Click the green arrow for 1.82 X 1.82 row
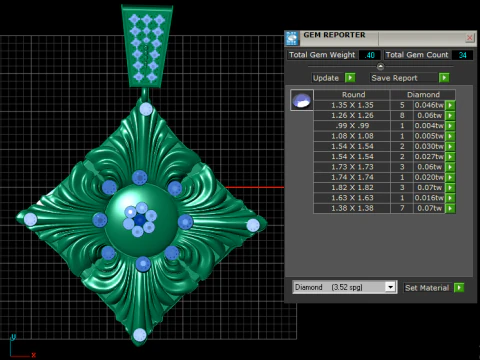480x360 pixels. 450,188
